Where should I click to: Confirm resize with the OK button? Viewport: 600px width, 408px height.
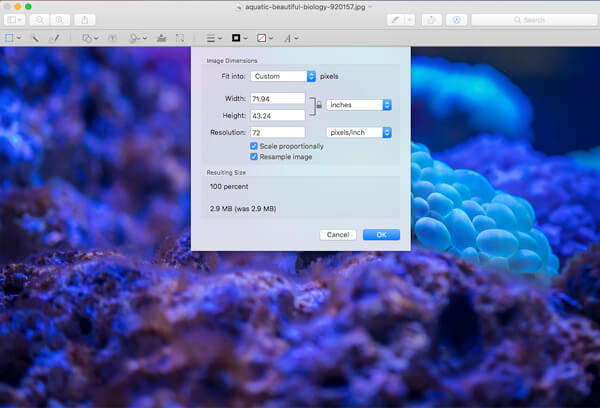(x=381, y=235)
